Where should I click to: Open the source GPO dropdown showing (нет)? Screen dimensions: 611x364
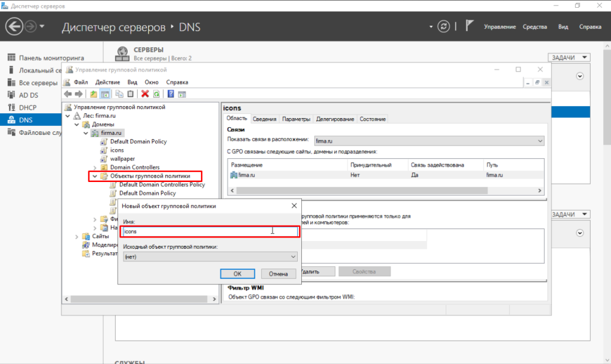(209, 256)
